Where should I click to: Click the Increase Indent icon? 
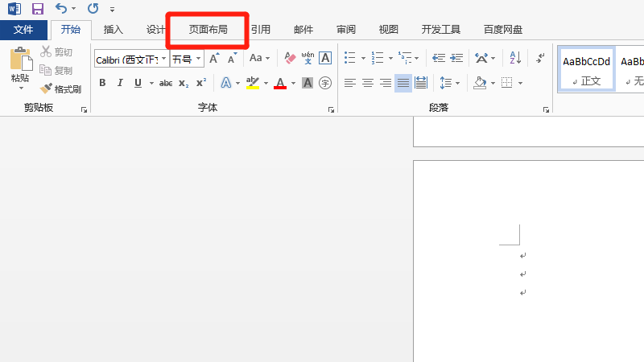pos(456,58)
